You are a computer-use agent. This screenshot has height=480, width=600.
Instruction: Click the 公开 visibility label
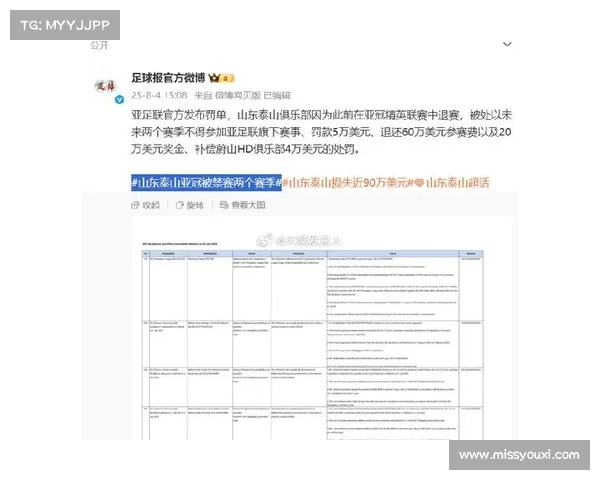point(99,46)
